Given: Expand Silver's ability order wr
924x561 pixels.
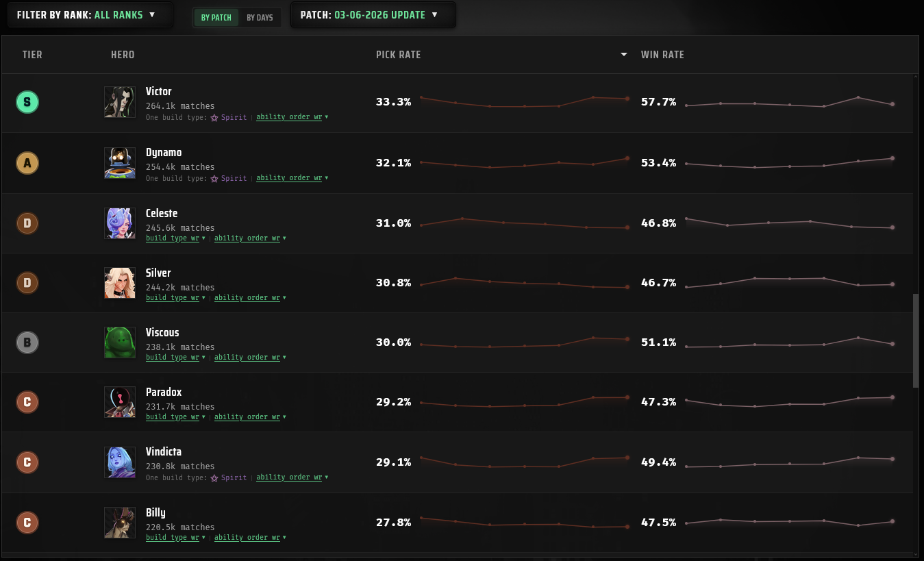Looking at the screenshot, I should point(250,298).
